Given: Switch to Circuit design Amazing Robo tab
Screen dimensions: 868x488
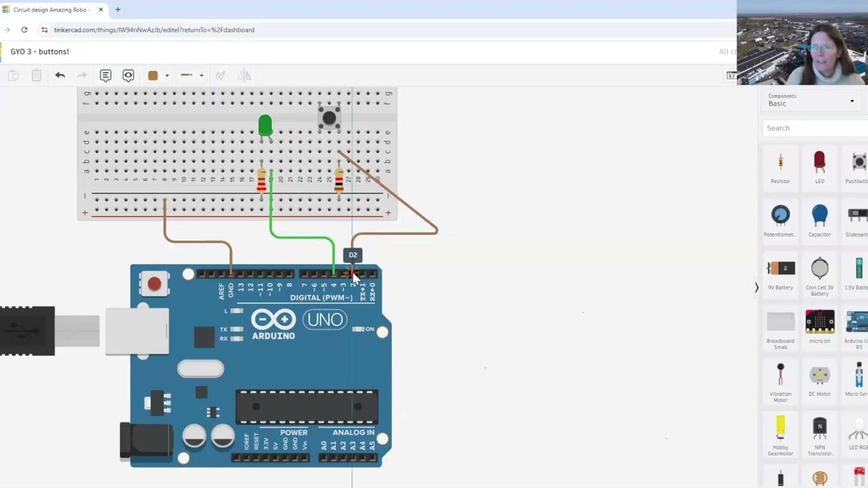Looking at the screenshot, I should [x=51, y=10].
